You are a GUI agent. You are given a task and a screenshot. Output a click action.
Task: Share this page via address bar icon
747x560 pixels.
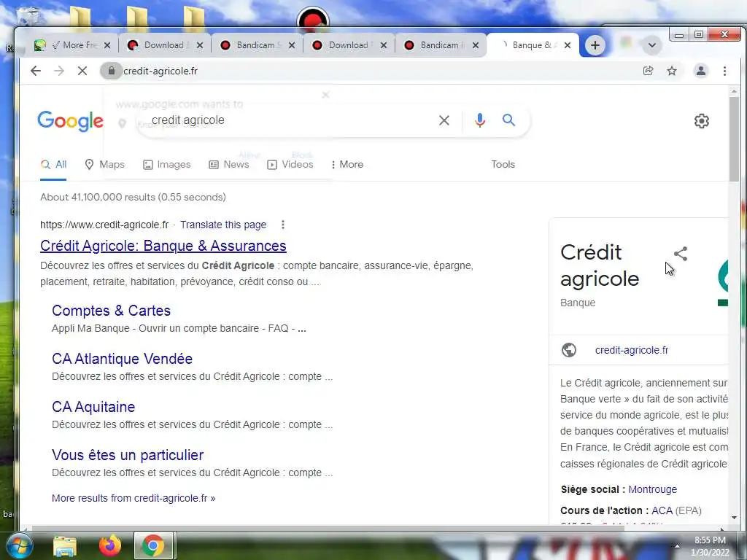(648, 71)
